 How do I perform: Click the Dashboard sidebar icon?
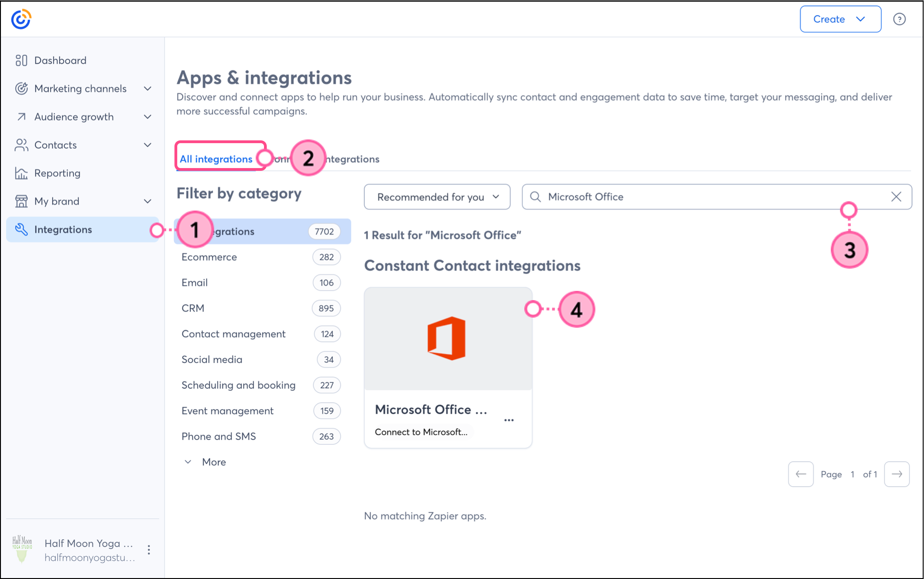pyautogui.click(x=21, y=60)
